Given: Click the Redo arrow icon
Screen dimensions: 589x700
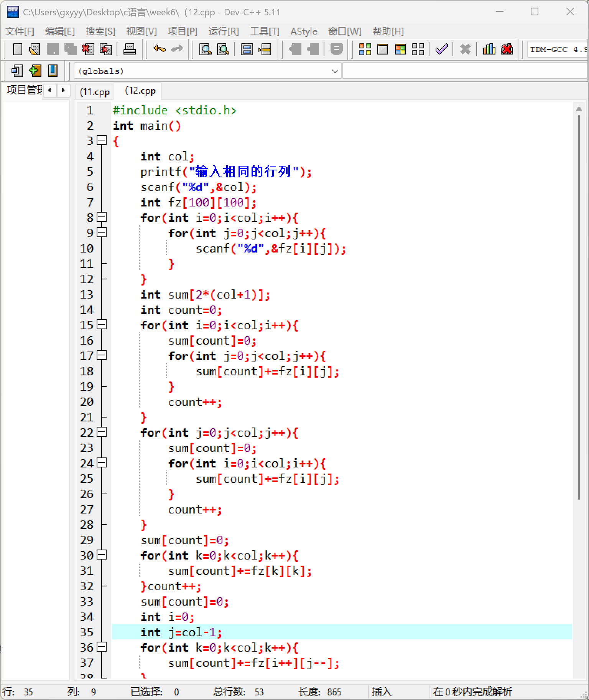Looking at the screenshot, I should pos(177,49).
